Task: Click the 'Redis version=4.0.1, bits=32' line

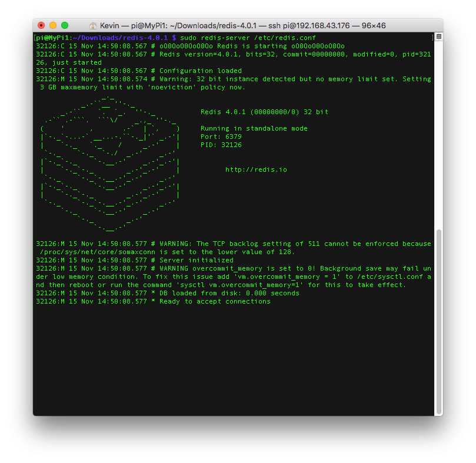Action: coord(234,54)
